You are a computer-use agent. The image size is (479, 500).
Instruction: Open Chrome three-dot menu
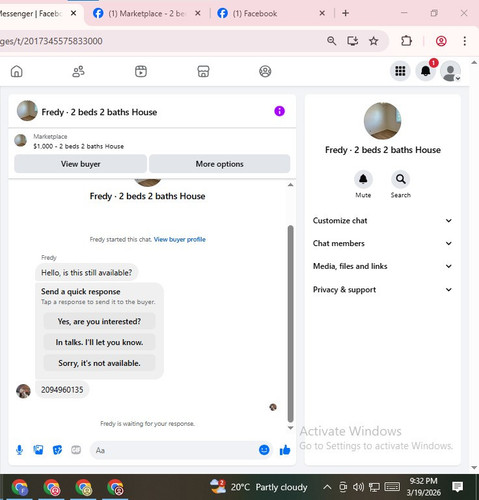click(465, 41)
